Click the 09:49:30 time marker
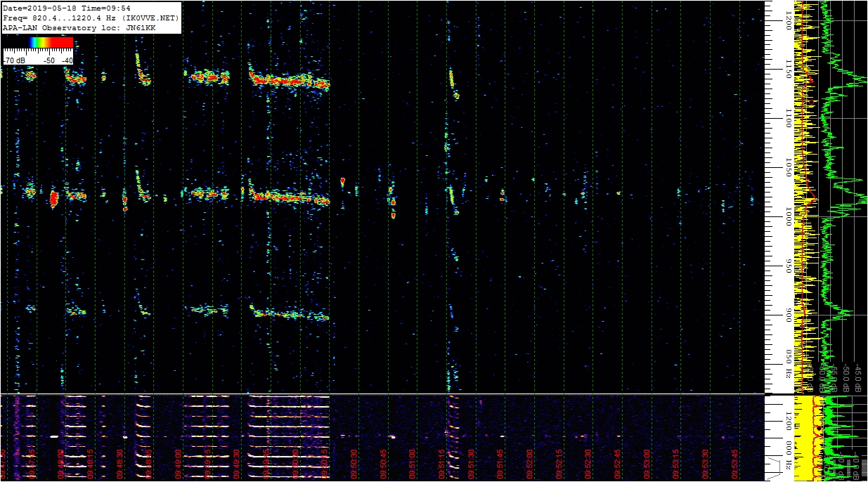868x482 pixels. coord(237,464)
